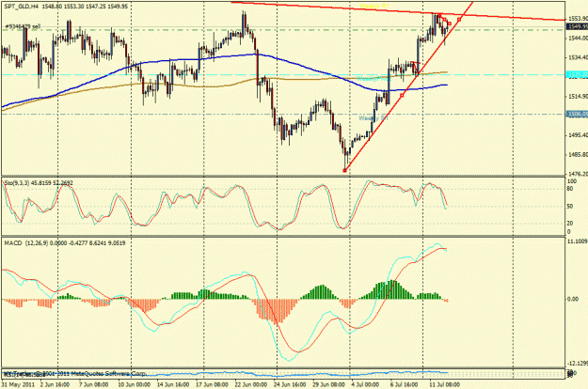588x389 pixels.
Task: Click the 17 Jun 08:00 time label
Action: [212, 384]
